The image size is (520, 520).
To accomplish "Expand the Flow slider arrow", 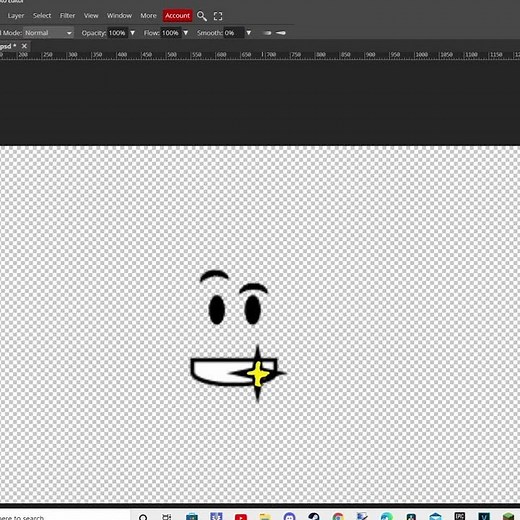I will pyautogui.click(x=186, y=33).
